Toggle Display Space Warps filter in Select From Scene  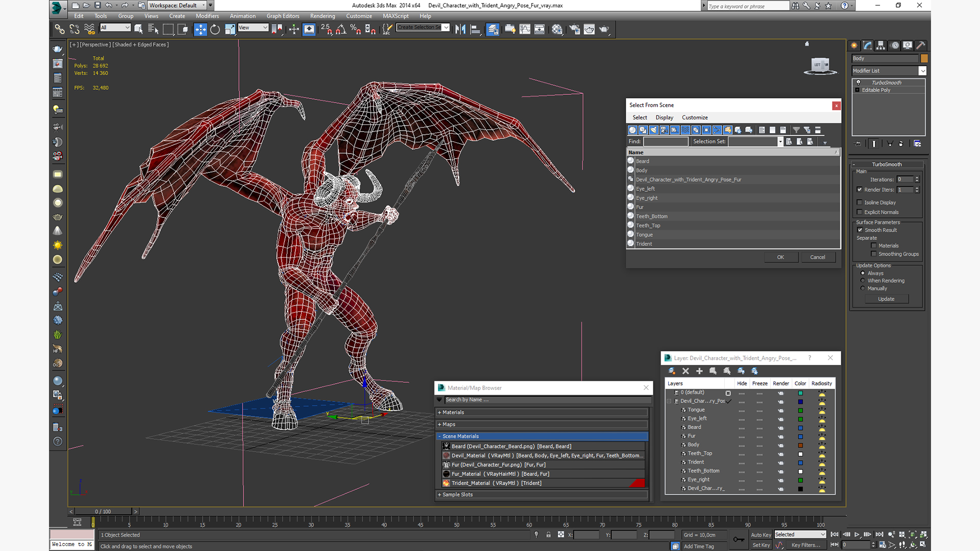[685, 130]
